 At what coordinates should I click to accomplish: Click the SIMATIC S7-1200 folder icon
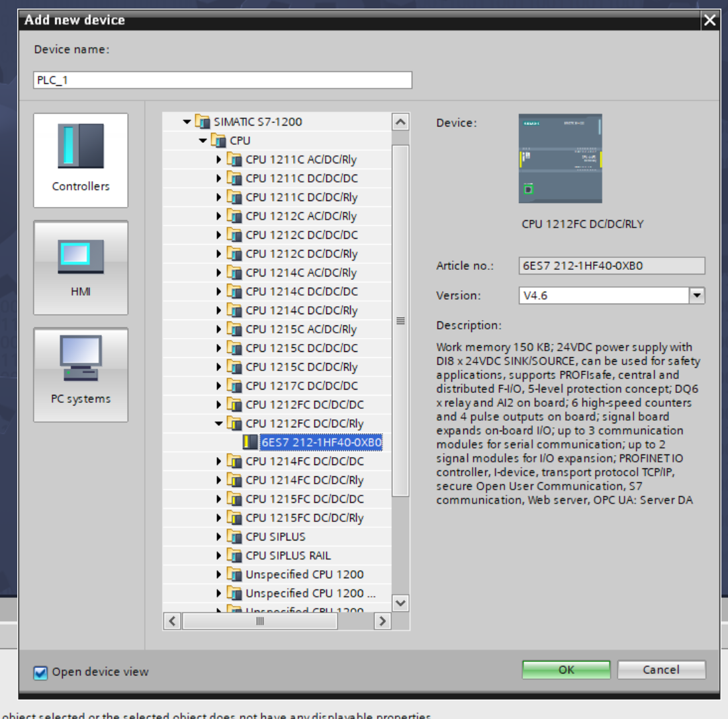pos(203,122)
